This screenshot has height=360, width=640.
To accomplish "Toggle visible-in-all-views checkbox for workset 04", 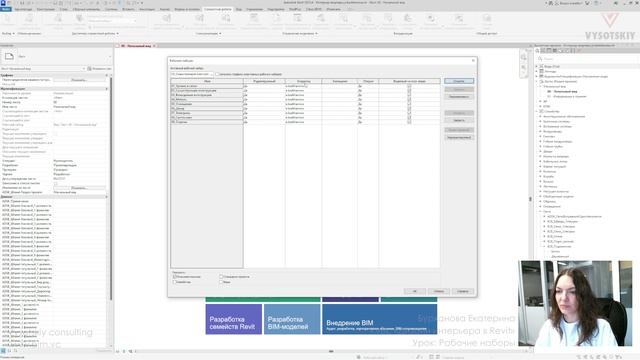I will click(409, 100).
